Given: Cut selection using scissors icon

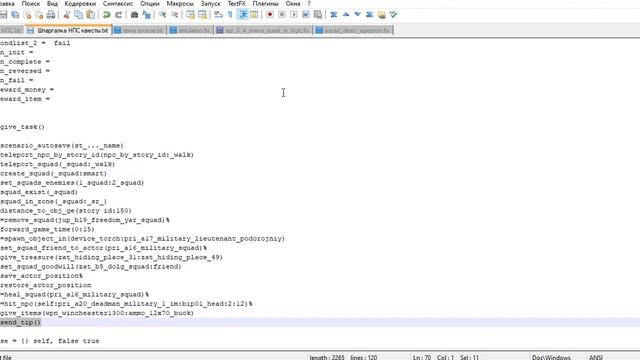Looking at the screenshot, I should pyautogui.click(x=67, y=15).
